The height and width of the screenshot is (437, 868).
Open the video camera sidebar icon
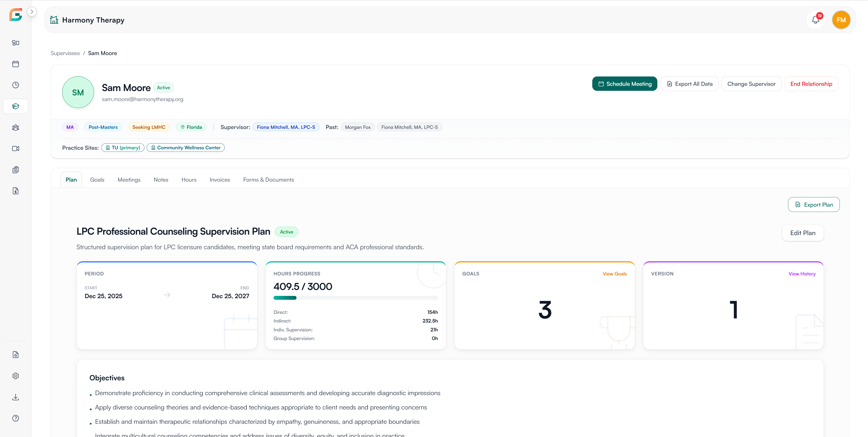click(x=15, y=149)
